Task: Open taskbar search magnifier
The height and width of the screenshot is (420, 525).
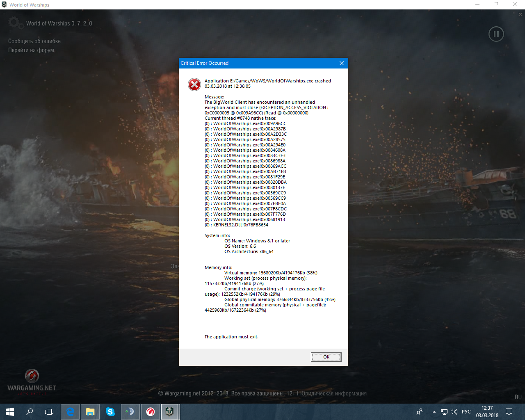Action: 30,412
